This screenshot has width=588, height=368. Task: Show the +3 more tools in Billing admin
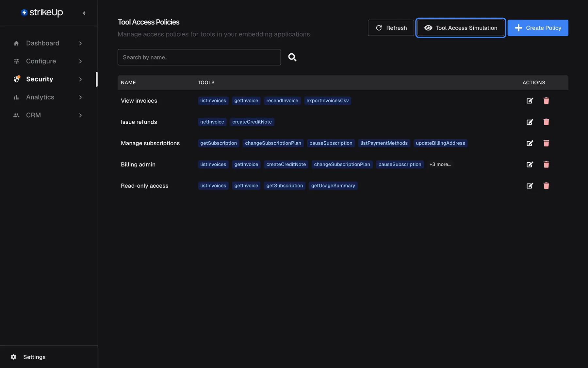440,164
